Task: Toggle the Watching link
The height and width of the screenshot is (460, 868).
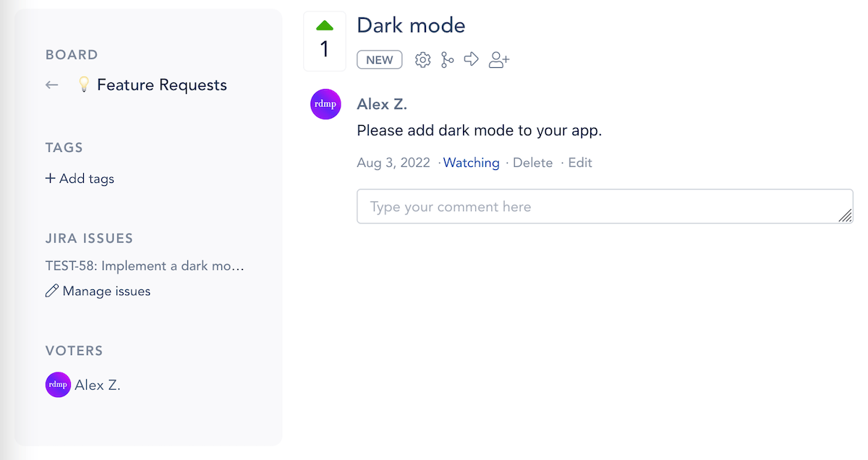Action: (472, 163)
